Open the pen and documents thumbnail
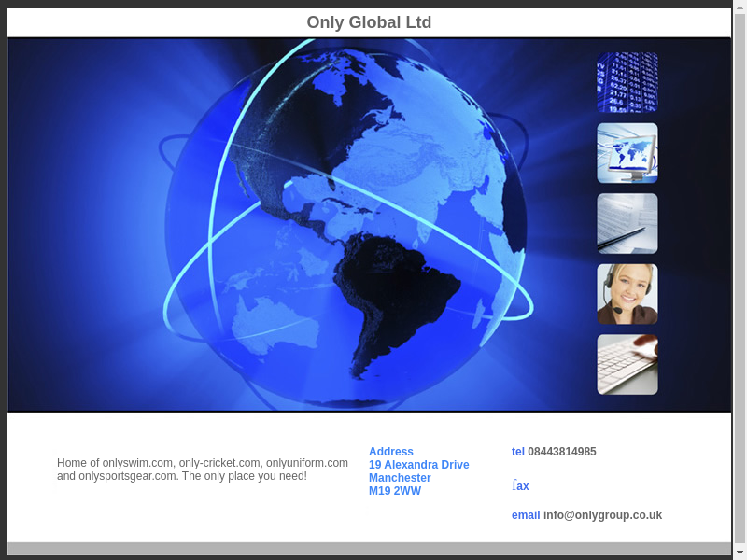 (627, 224)
